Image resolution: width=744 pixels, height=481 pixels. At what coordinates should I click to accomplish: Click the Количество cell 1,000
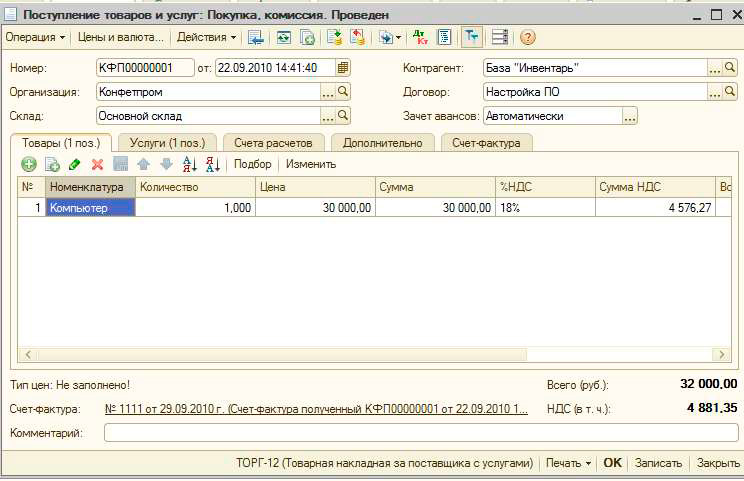(x=195, y=208)
